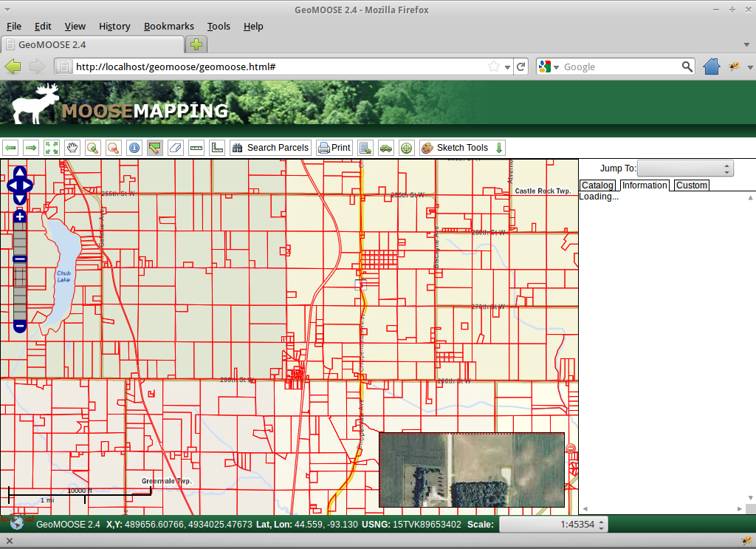Choose the Measure Distance ruler tool

coord(196,148)
